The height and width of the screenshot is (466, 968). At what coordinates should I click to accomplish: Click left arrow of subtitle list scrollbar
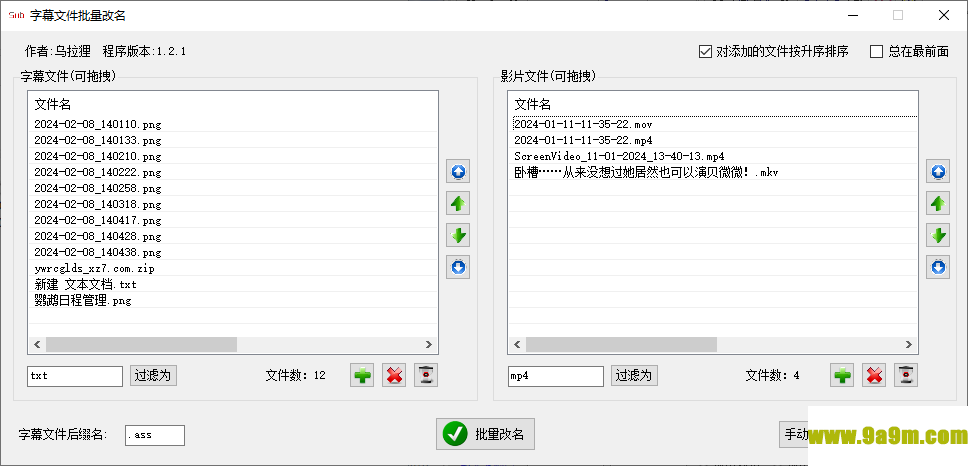pos(37,344)
